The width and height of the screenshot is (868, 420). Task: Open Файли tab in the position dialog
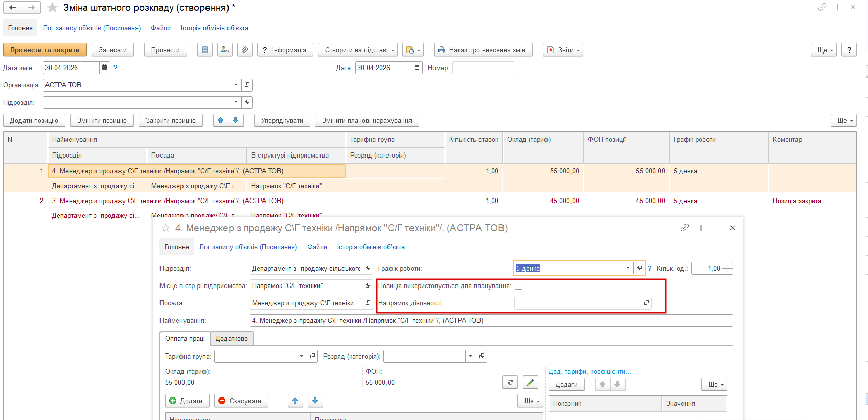tap(317, 247)
